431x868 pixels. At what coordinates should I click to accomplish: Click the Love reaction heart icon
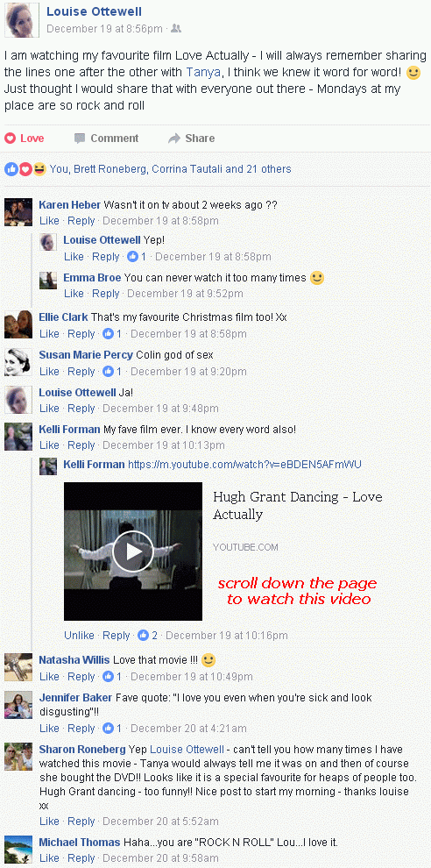[10, 139]
